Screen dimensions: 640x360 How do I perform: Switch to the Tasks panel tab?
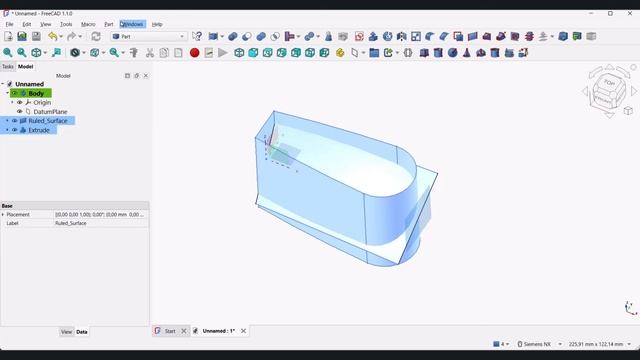8,67
